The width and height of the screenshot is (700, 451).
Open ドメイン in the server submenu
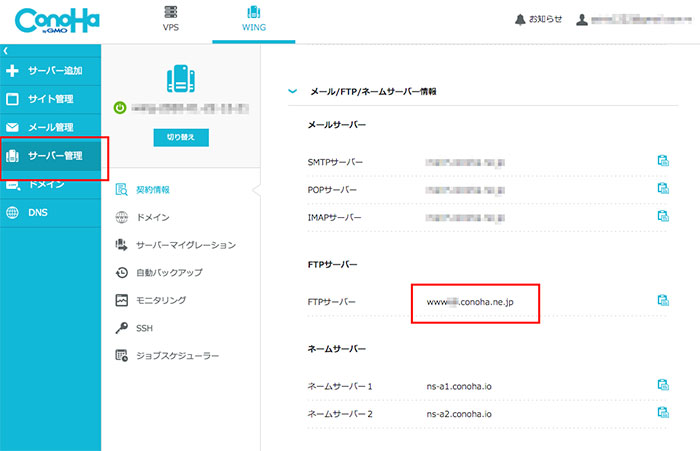tap(153, 217)
